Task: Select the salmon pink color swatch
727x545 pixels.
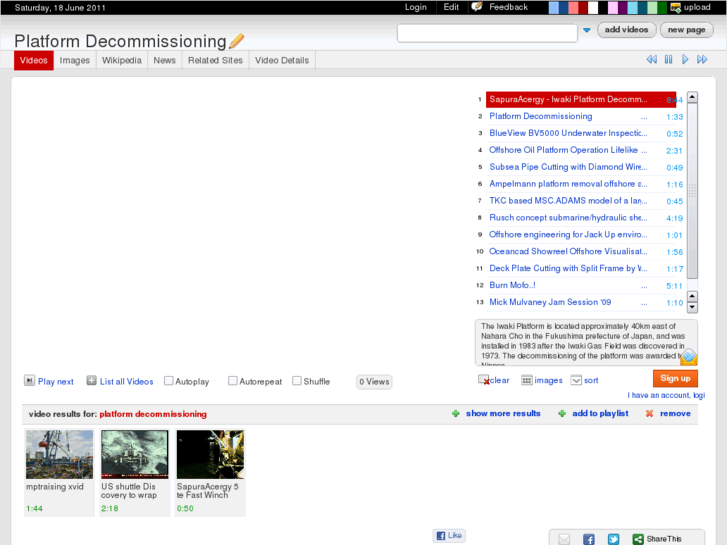Action: click(x=574, y=7)
